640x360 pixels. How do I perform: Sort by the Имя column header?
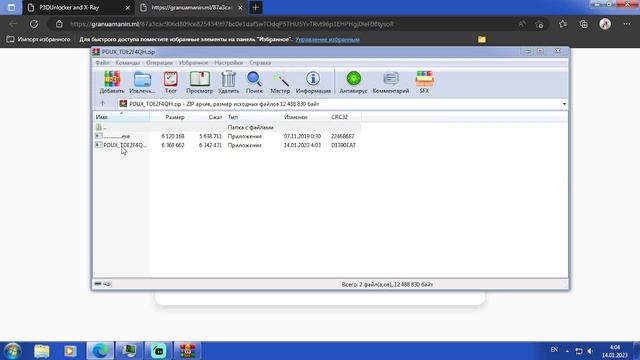121,117
